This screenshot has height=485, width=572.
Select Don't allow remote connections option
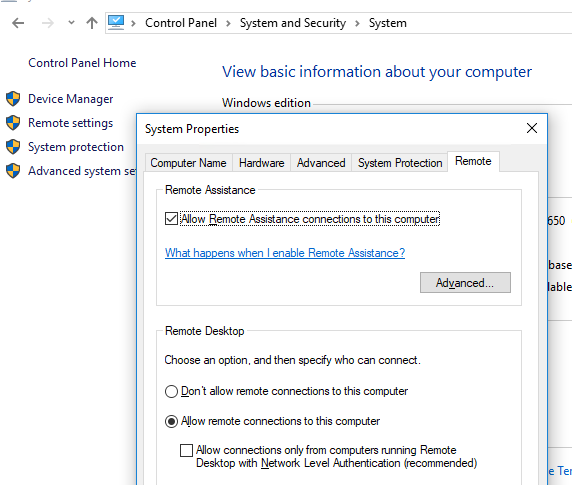coord(171,392)
